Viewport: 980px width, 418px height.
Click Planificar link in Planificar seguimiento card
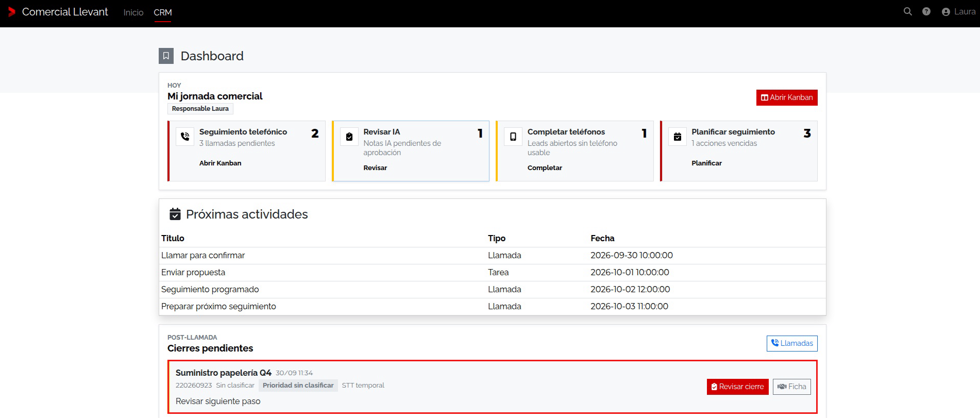coord(706,163)
